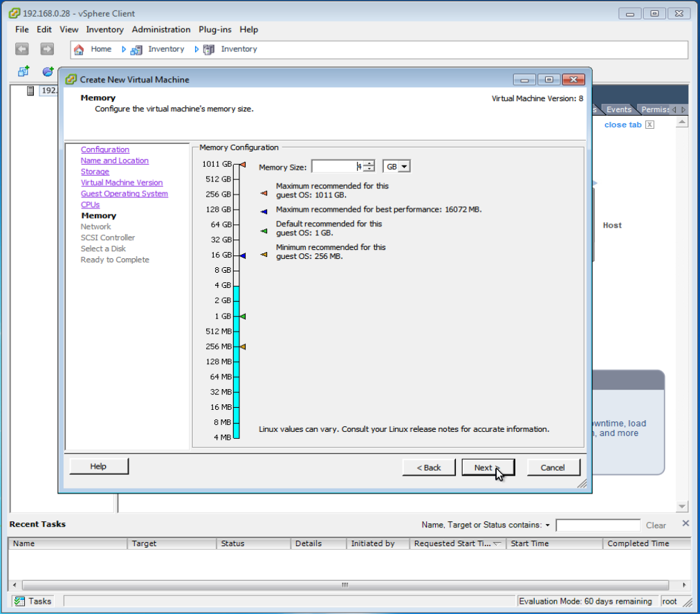Open the File menu
The width and height of the screenshot is (700, 614).
click(x=22, y=30)
